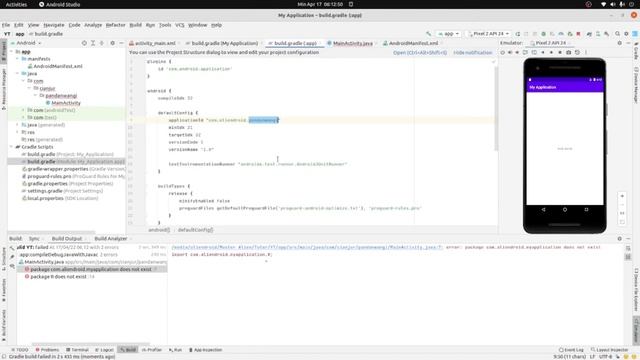Image resolution: width=640 pixels, height=360 pixels.
Task: Expand com (androidTest) package node
Action: (23, 110)
